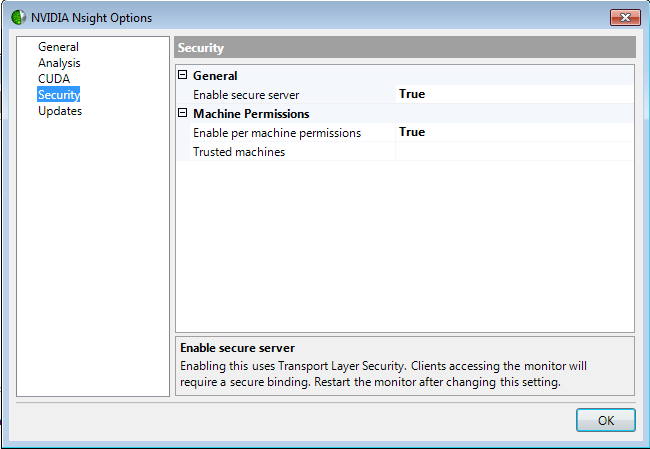Screen dimensions: 650x449
Task: Open the Updates options page
Action: pyautogui.click(x=60, y=111)
